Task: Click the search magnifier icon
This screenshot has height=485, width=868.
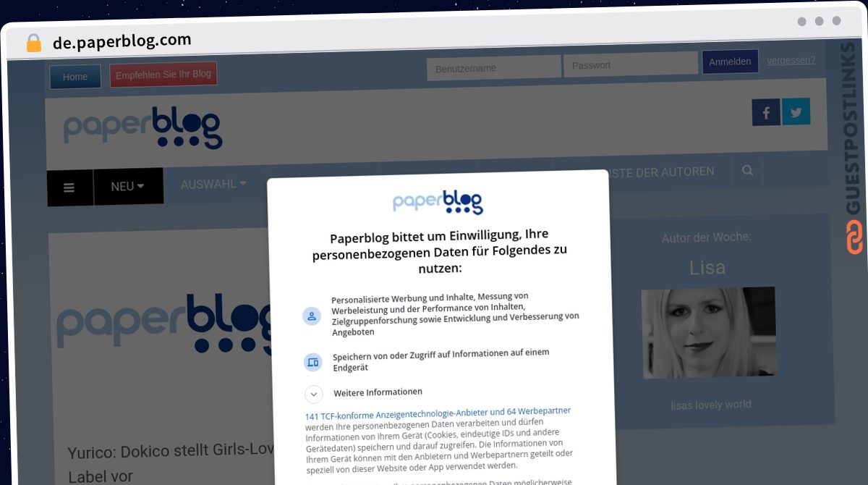Action: [748, 171]
